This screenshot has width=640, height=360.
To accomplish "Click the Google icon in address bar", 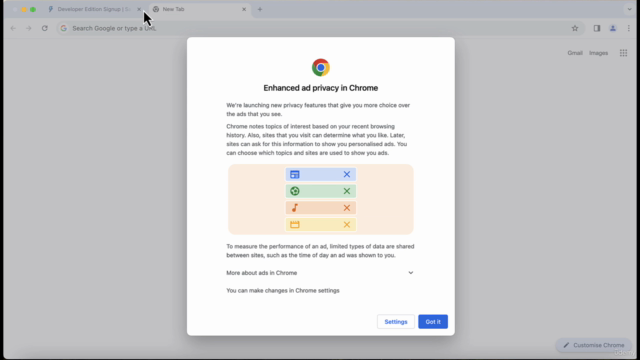I will click(64, 28).
